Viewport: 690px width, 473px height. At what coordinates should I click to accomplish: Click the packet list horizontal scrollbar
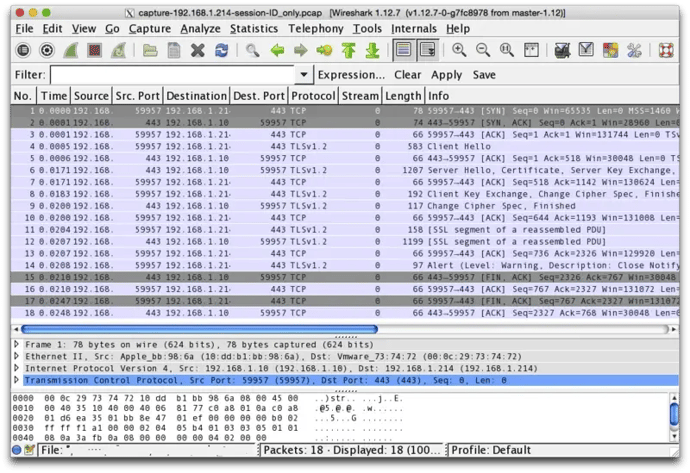[200, 328]
